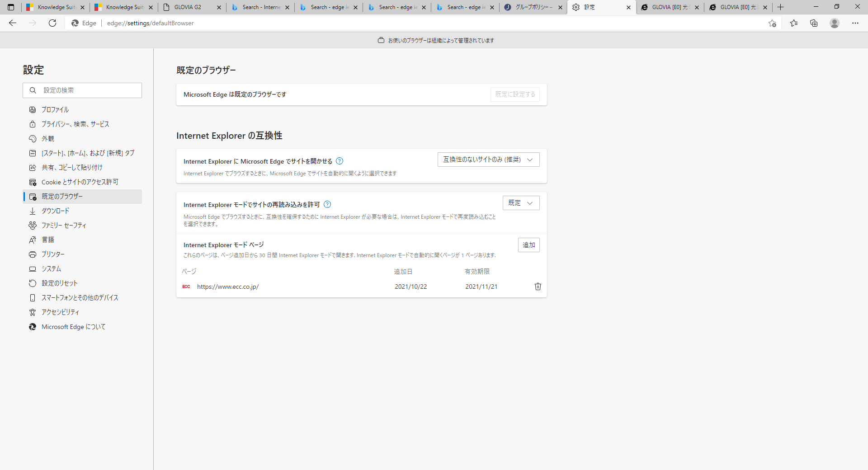Click 追加 button for IE mode pages
Screen dimensions: 868x470
pos(528,245)
